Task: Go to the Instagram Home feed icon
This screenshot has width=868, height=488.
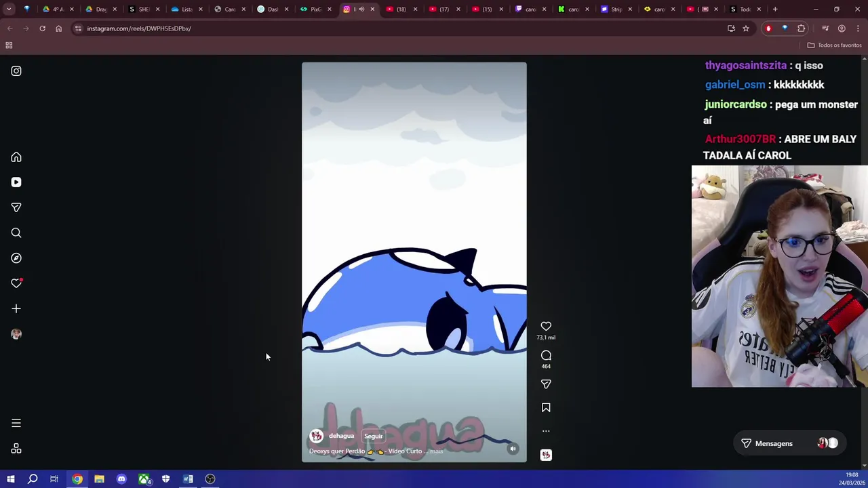Action: click(x=16, y=157)
